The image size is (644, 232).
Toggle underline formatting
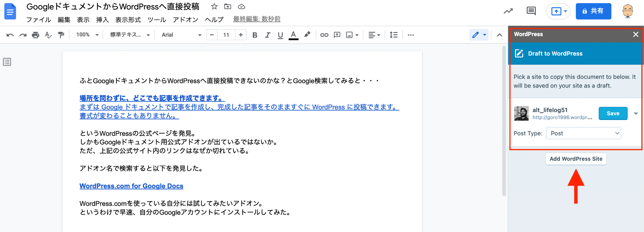[280, 35]
